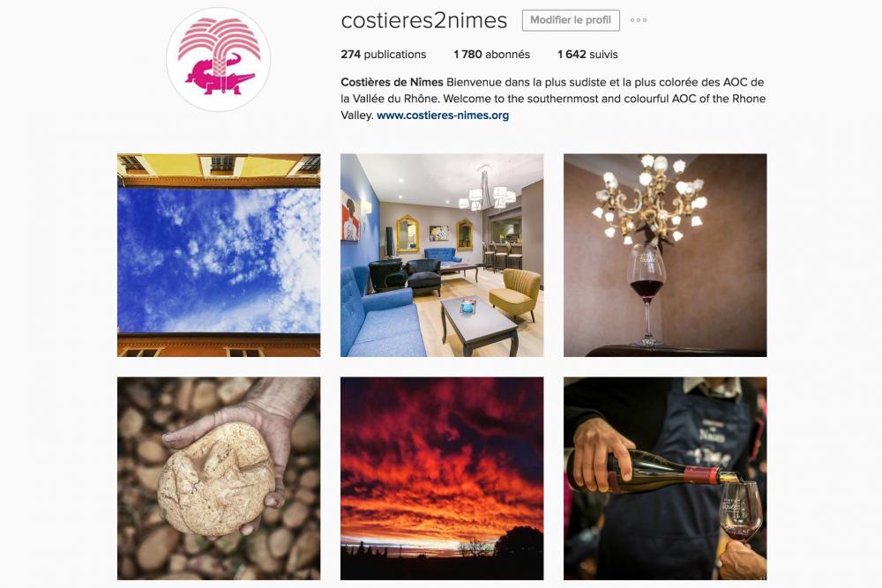Click the pink crocodile profile picture

click(218, 59)
